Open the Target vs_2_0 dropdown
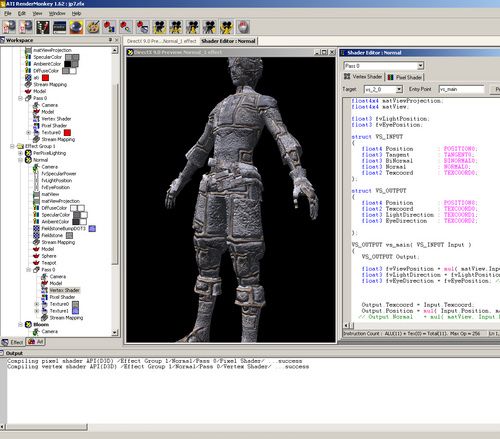500x439 pixels. click(x=399, y=89)
